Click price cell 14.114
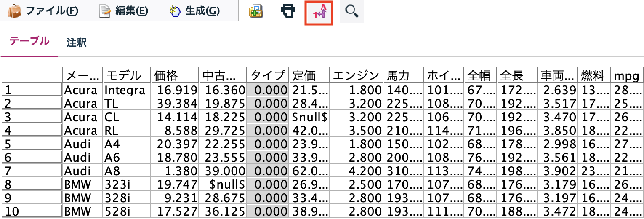The width and height of the screenshot is (644, 219). (175, 117)
